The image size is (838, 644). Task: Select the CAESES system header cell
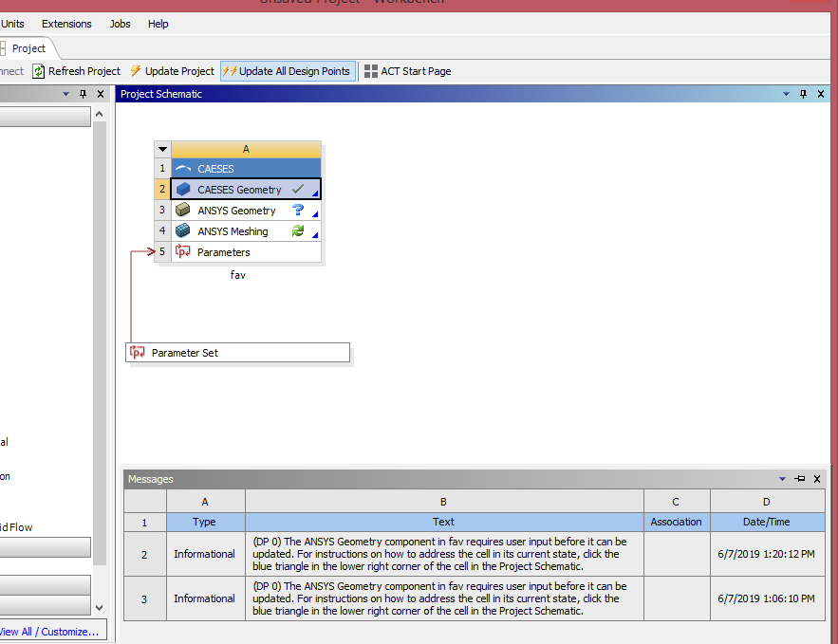pyautogui.click(x=246, y=169)
